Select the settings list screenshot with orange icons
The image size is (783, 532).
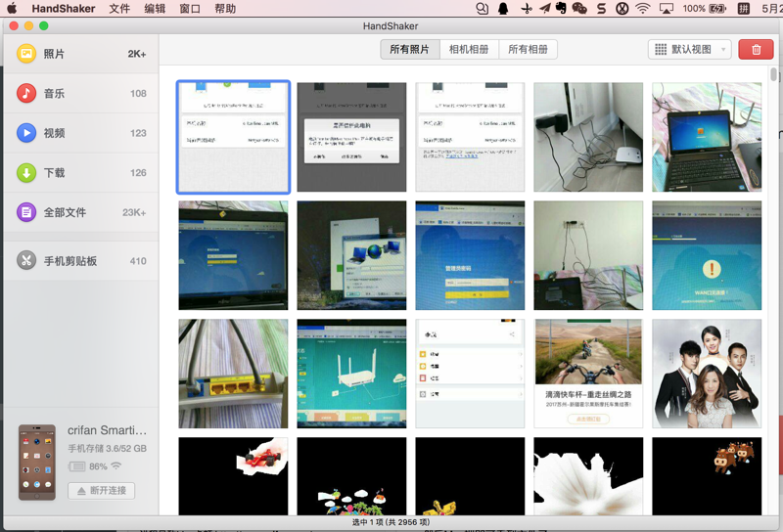coord(470,374)
